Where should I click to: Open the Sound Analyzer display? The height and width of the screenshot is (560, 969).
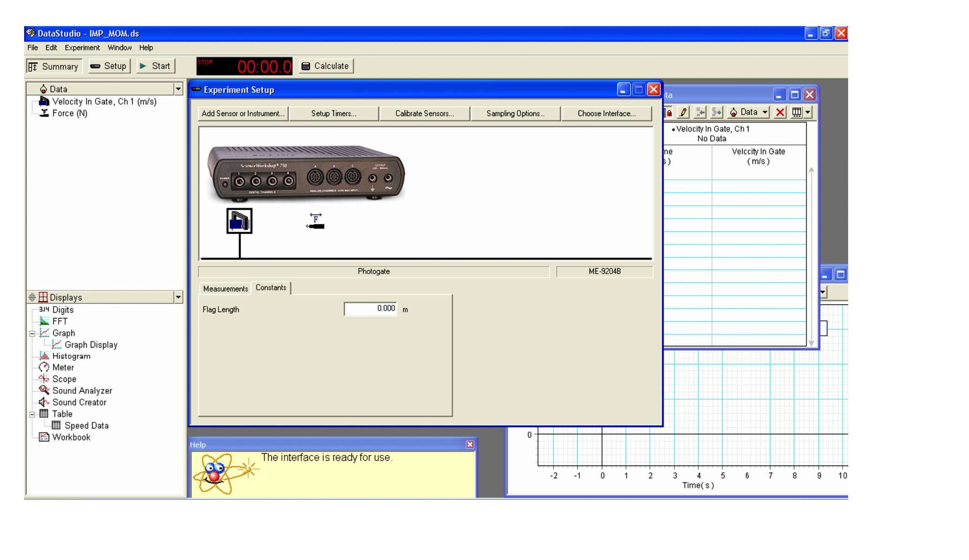click(x=82, y=391)
